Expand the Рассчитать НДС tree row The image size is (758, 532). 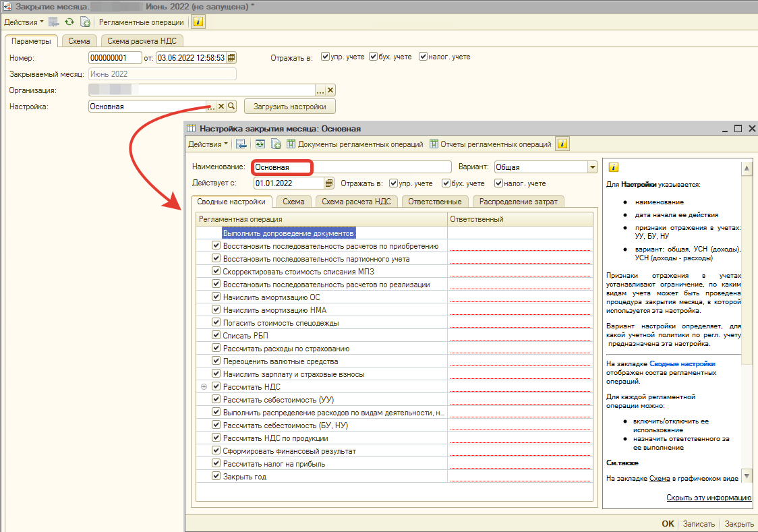point(204,387)
